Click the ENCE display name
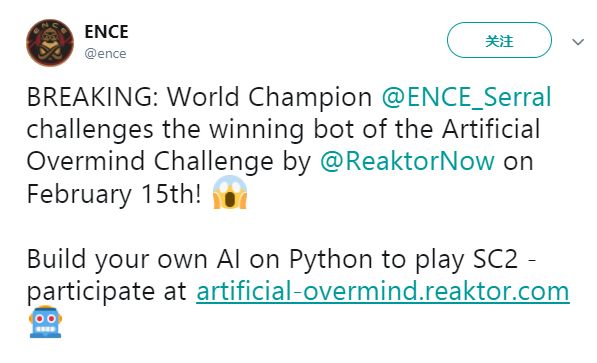Screen dimensions: 597x363 coord(106,32)
